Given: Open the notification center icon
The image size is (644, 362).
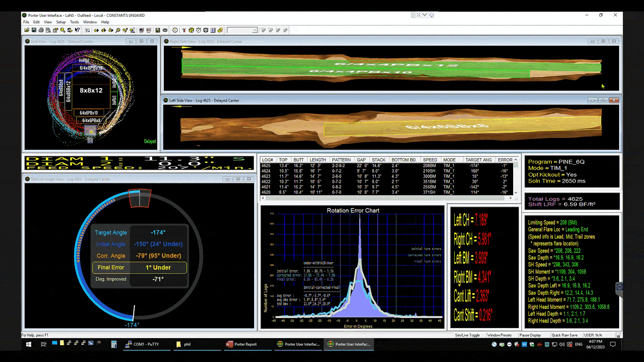Looking at the screenshot, I should click(x=613, y=344).
